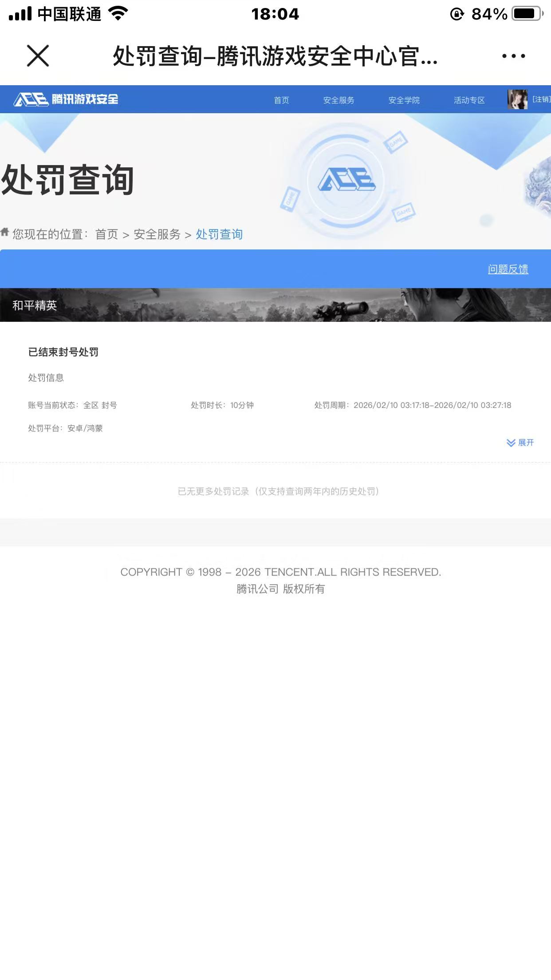Click the 处罚查询 breadcrumb link
The image size is (551, 980).
click(219, 234)
